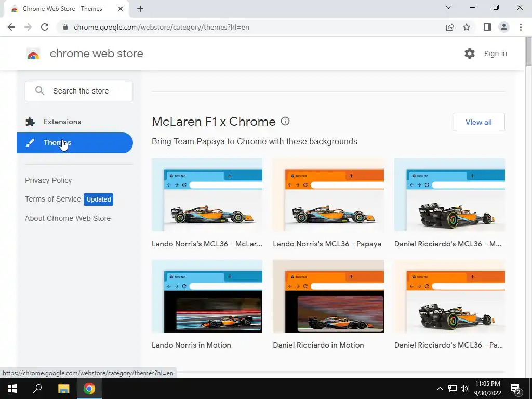Click the chrome web store title

tap(96, 54)
